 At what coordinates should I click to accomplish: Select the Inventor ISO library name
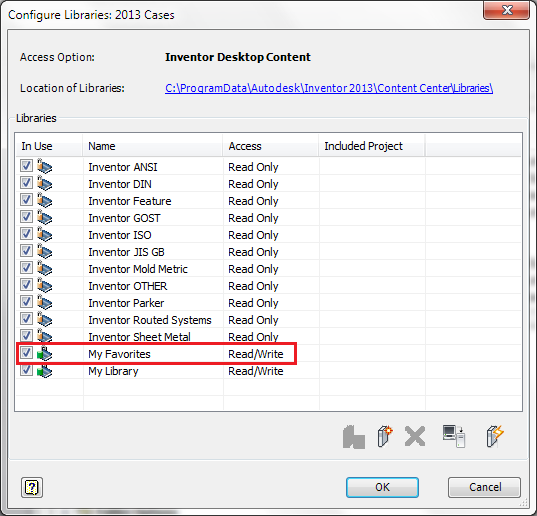[x=120, y=235]
